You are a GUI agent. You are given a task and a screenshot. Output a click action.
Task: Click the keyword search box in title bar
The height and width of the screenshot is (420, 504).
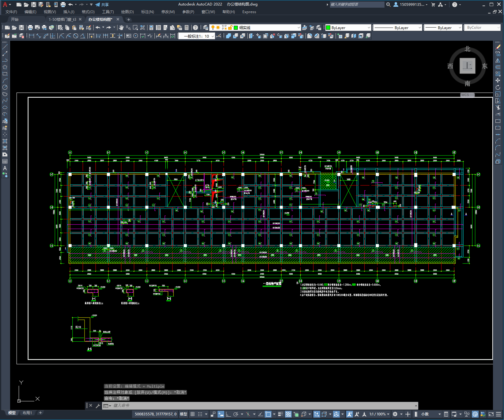click(357, 4)
